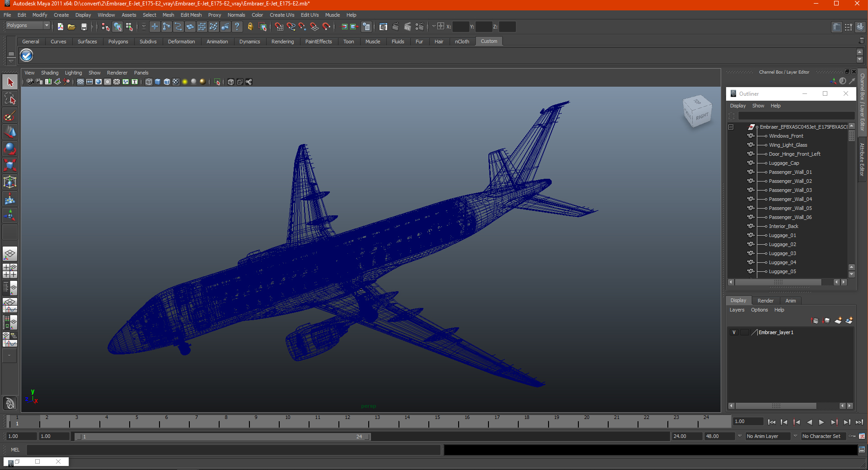Open the viewport Shading menu

pos(50,73)
